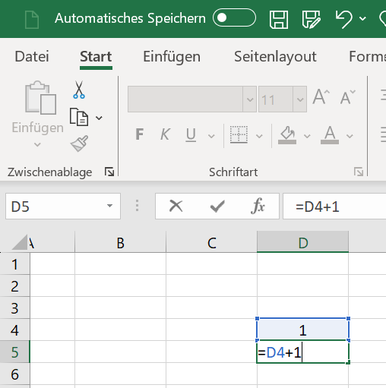The height and width of the screenshot is (388, 386).
Task: Toggle bold with the F button
Action: coord(140,135)
